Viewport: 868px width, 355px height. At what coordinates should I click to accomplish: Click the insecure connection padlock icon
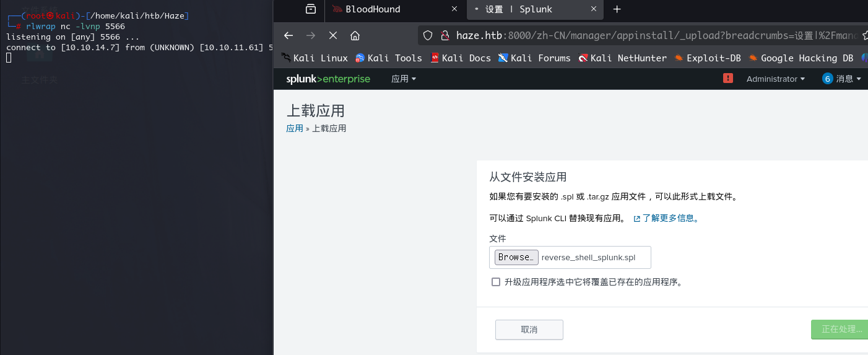pos(445,36)
